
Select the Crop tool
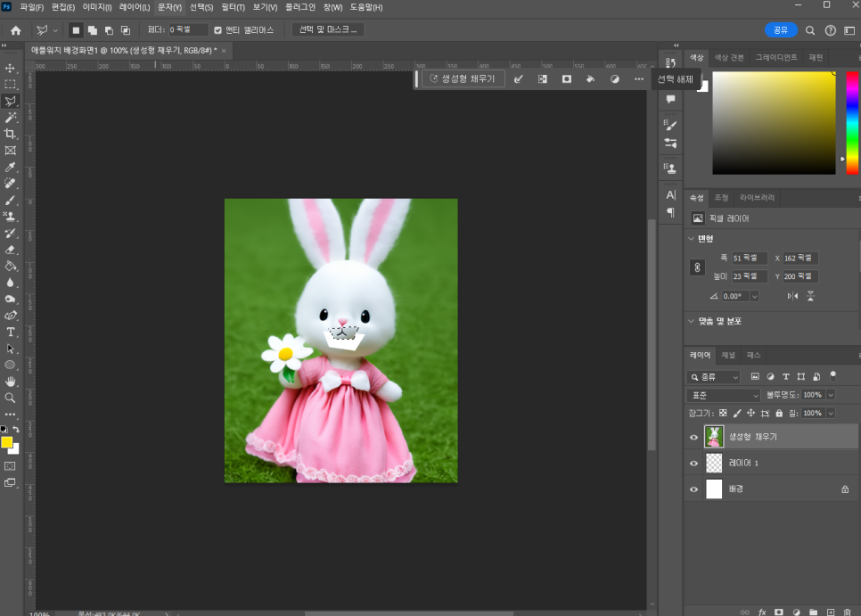click(x=11, y=134)
